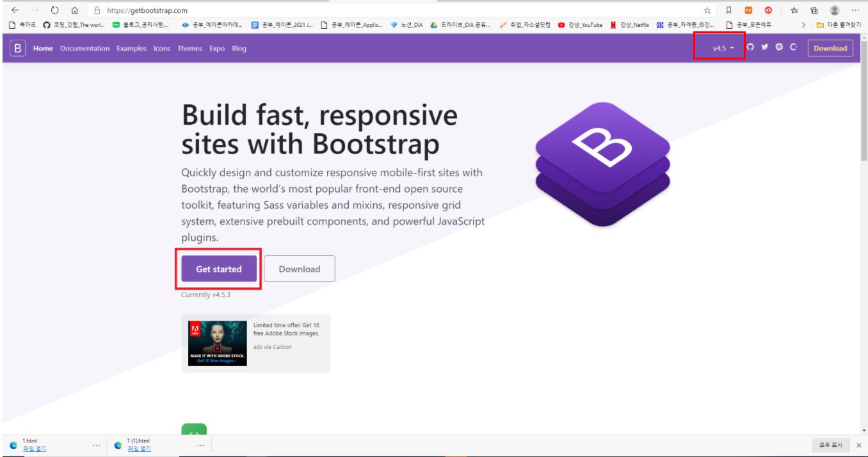Click the yellow Download button in navbar

click(830, 48)
